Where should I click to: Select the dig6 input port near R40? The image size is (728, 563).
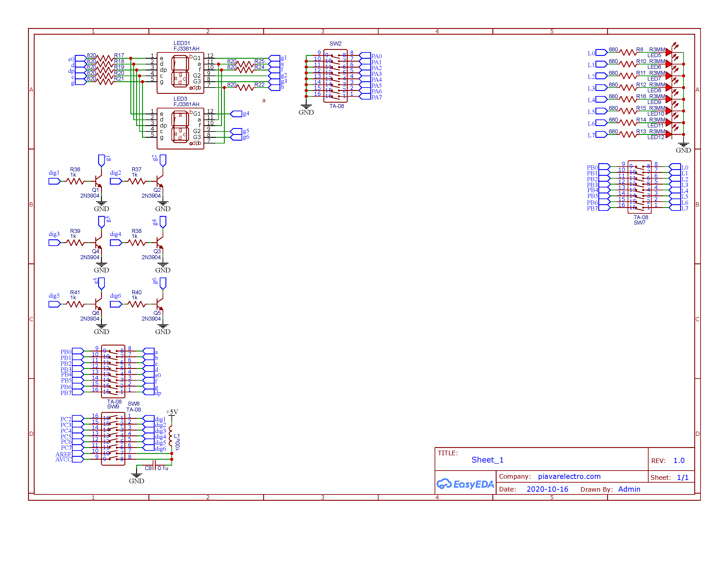click(x=116, y=304)
